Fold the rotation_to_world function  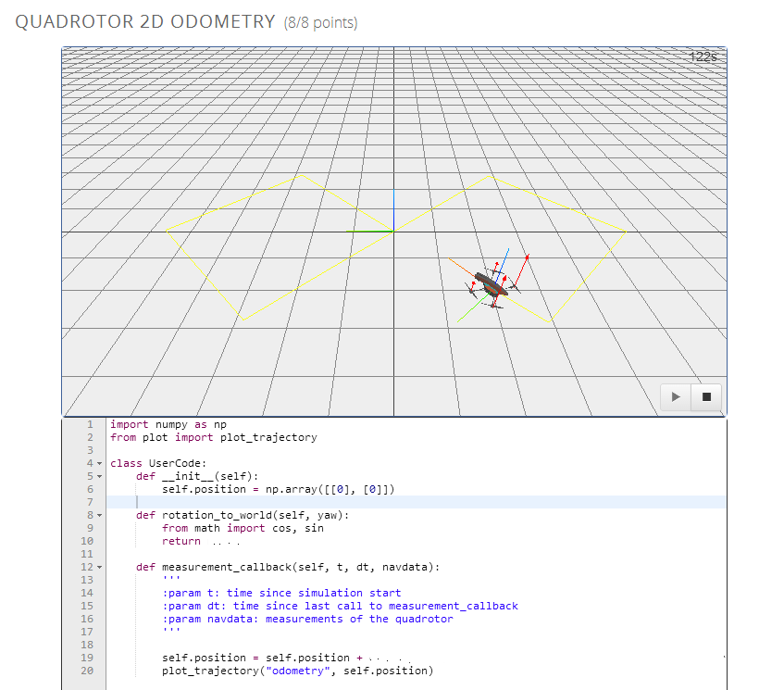(99, 514)
